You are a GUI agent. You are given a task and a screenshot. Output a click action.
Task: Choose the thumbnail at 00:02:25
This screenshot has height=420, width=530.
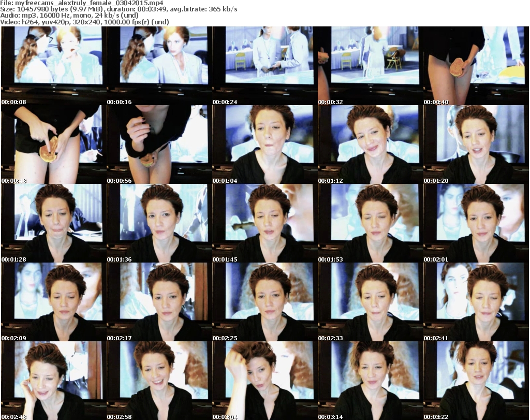(264, 302)
